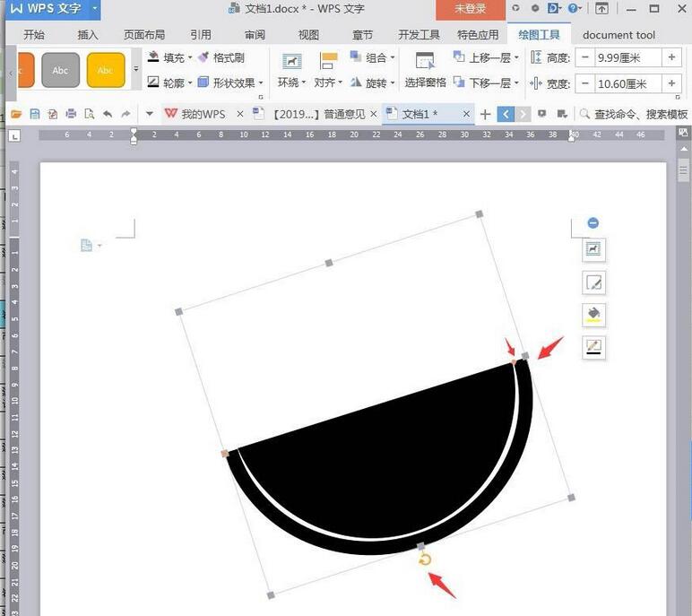Apply the orange shape style swatch
Screen dimensions: 692x616
point(26,70)
